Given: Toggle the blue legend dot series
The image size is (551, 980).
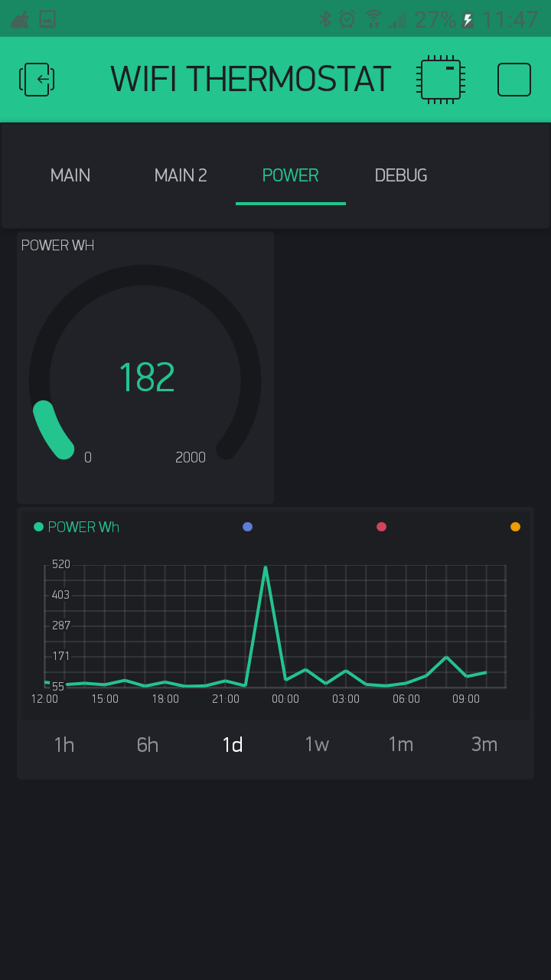Looking at the screenshot, I should click(247, 527).
